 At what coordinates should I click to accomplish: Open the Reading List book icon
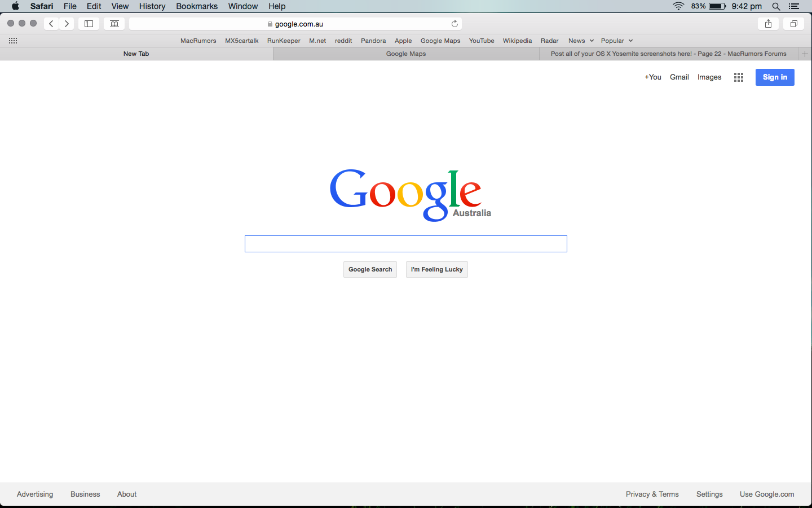pos(114,24)
